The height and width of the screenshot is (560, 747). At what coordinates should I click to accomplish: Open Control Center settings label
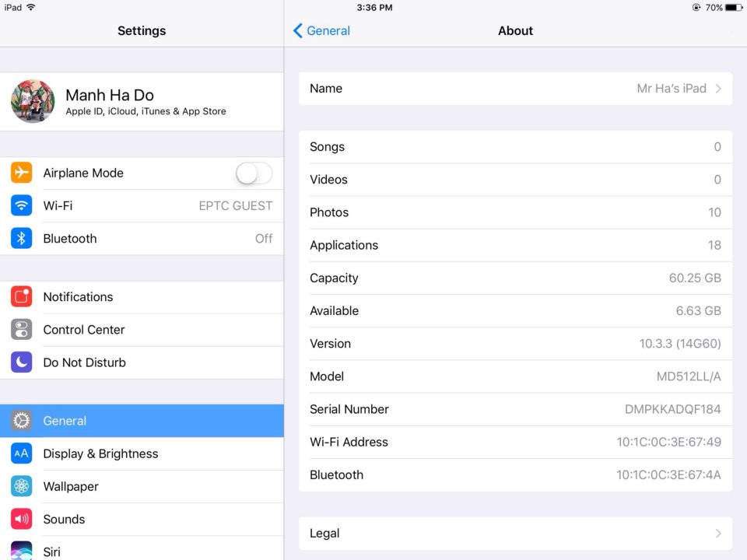(84, 330)
